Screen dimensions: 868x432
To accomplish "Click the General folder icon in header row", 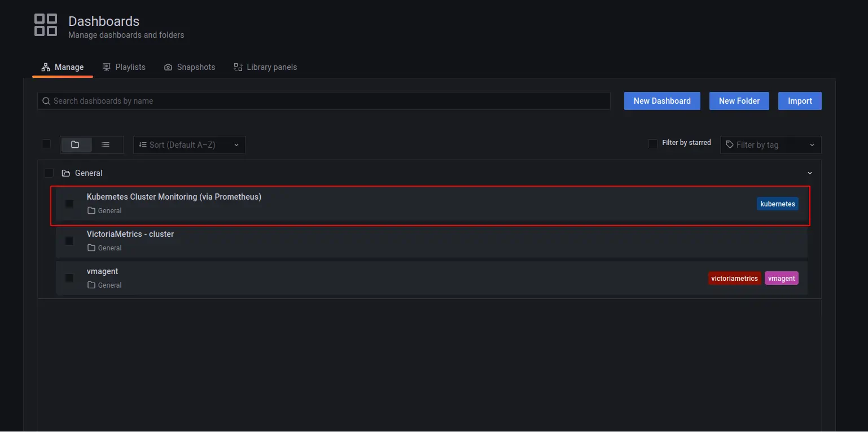I will [x=66, y=173].
